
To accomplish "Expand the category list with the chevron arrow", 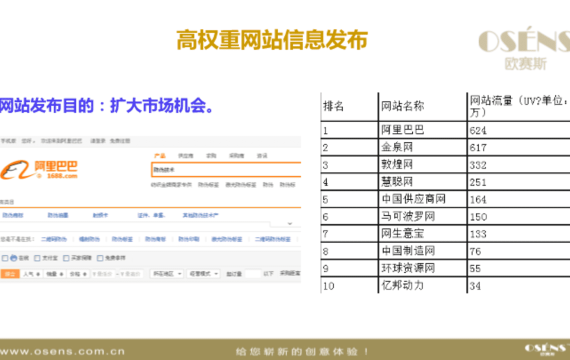I will coord(290,223).
